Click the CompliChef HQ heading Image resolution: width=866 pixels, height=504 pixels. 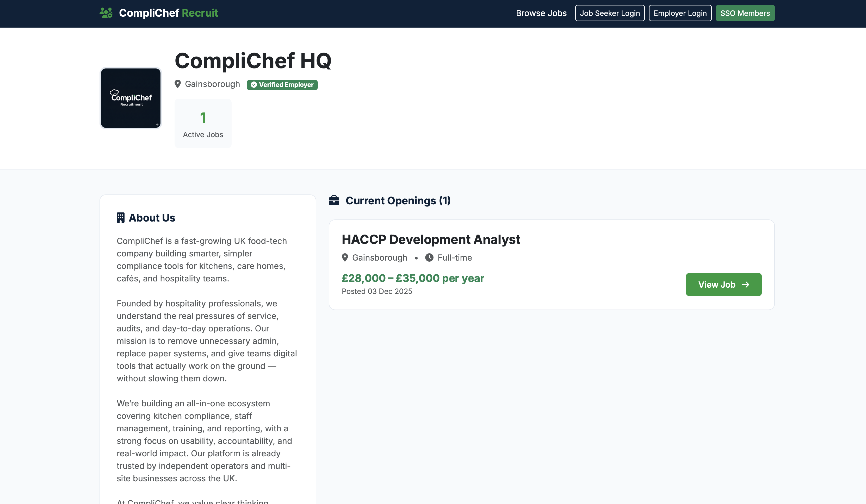click(253, 62)
